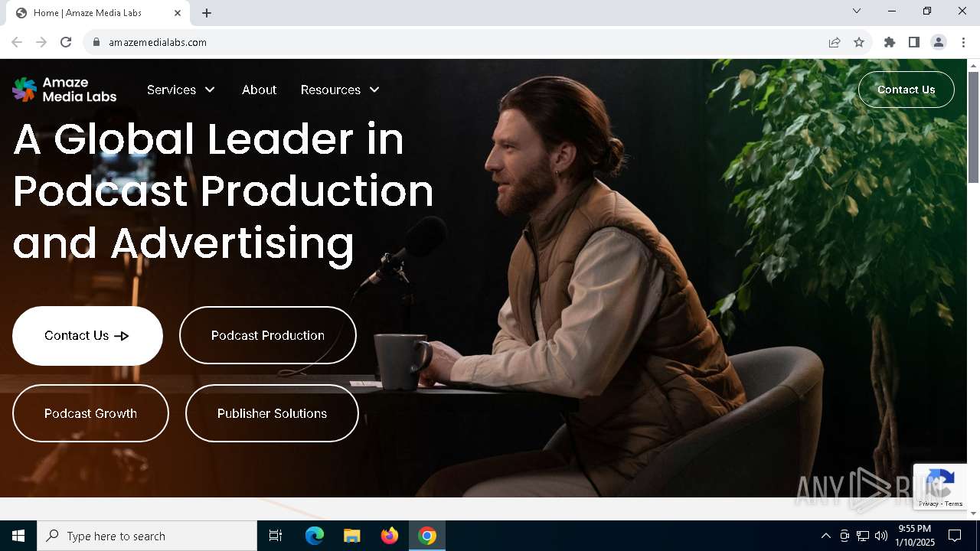This screenshot has height=551, width=980.
Task: Click the taskbar search box
Action: click(147, 536)
